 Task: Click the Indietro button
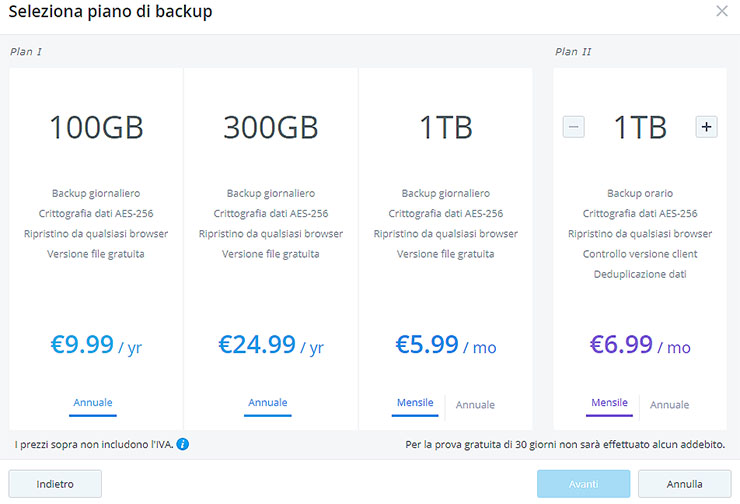click(55, 484)
